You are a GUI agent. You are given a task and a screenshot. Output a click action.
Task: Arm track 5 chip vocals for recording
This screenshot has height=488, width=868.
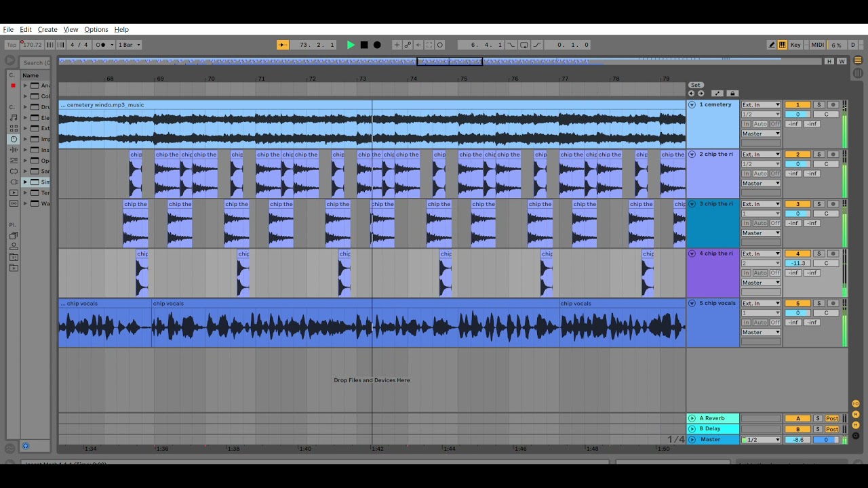pyautogui.click(x=833, y=304)
